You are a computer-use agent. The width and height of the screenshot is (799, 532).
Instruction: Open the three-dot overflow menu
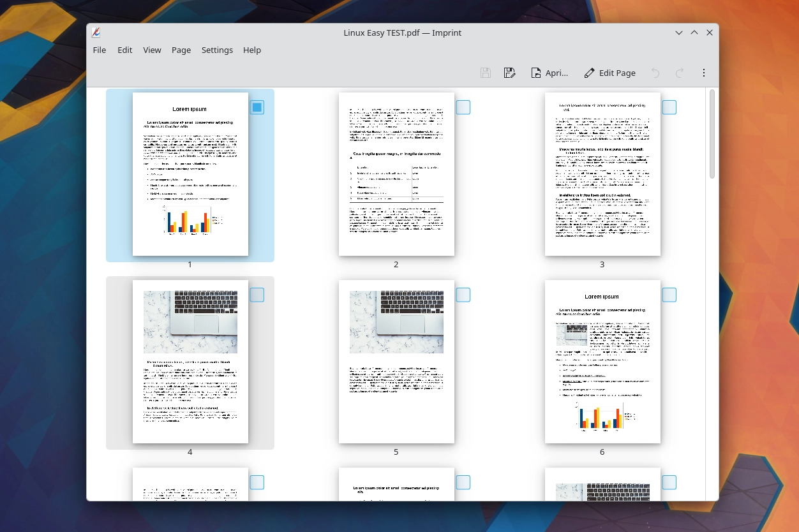tap(704, 73)
